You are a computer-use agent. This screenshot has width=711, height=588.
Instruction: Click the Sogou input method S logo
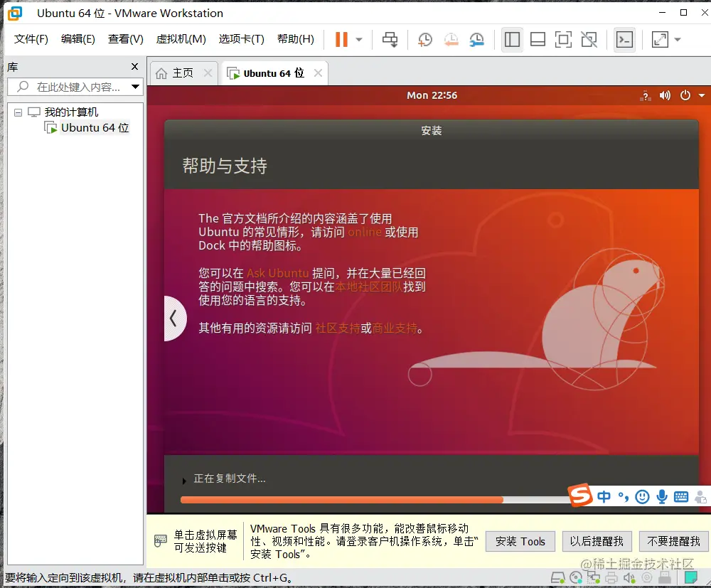pyautogui.click(x=580, y=495)
